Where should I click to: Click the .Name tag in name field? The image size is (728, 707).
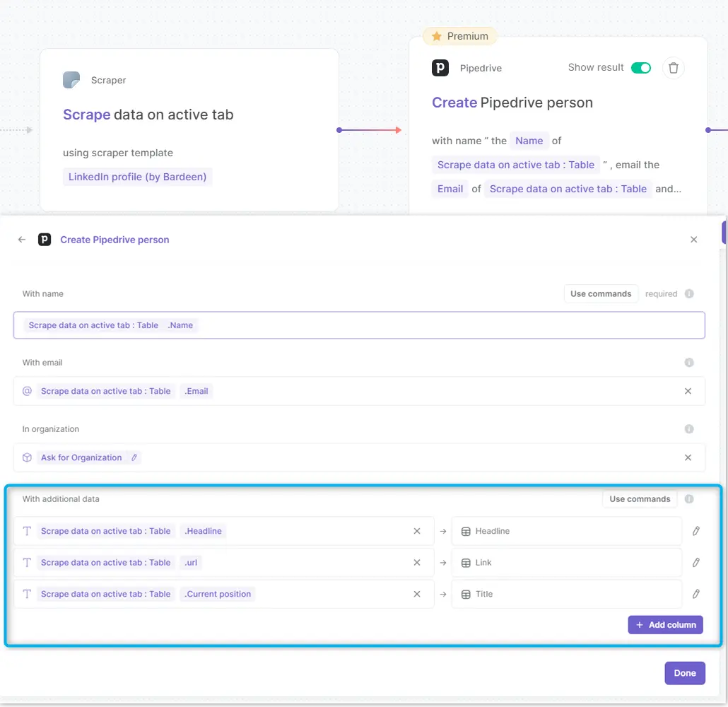(x=180, y=325)
